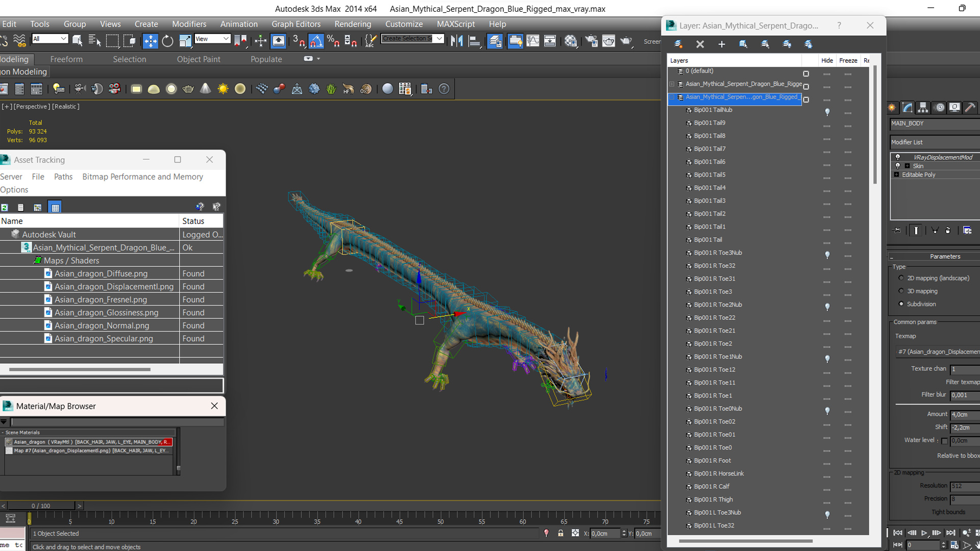Click the cone primitive icon in ribbon toolbar
980x551 pixels.
205,89
